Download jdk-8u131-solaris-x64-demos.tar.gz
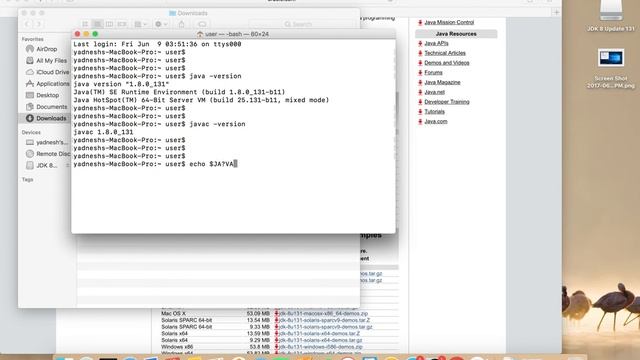 [x=320, y=340]
